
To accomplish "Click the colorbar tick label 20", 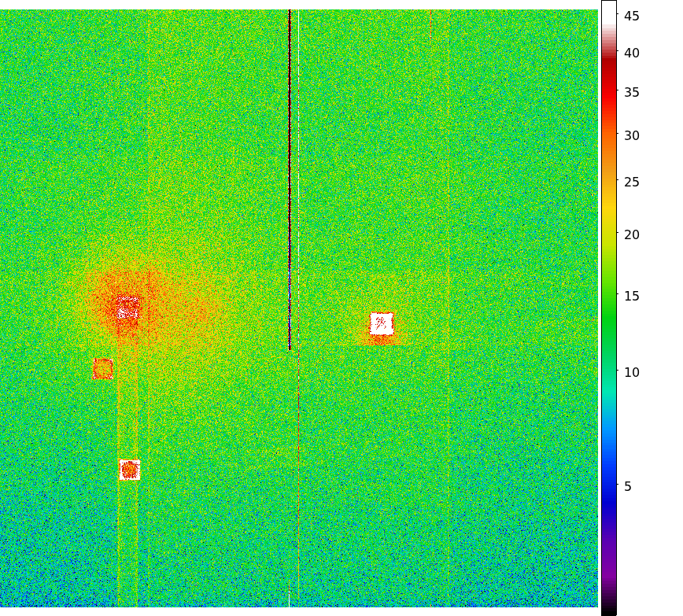I will tap(631, 234).
